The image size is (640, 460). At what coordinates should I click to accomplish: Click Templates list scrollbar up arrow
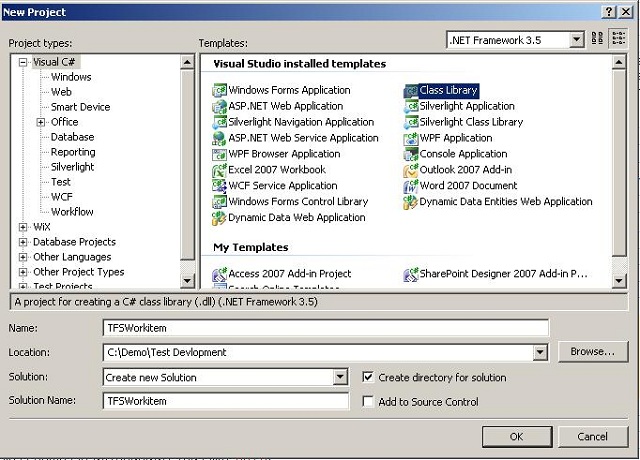[x=619, y=62]
